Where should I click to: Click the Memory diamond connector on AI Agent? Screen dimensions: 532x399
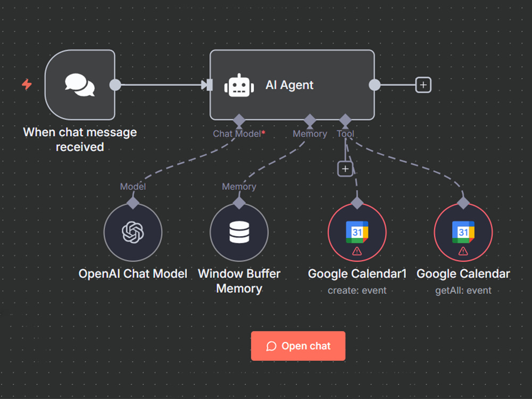point(310,120)
